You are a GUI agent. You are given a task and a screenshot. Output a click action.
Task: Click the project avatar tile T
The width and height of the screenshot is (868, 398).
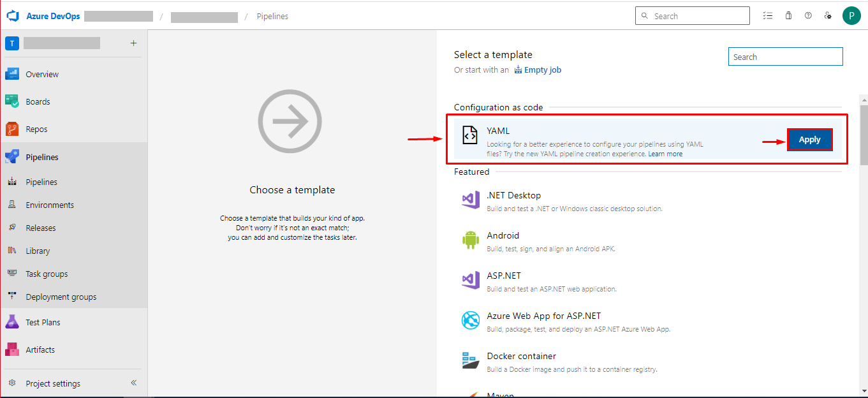[x=11, y=43]
